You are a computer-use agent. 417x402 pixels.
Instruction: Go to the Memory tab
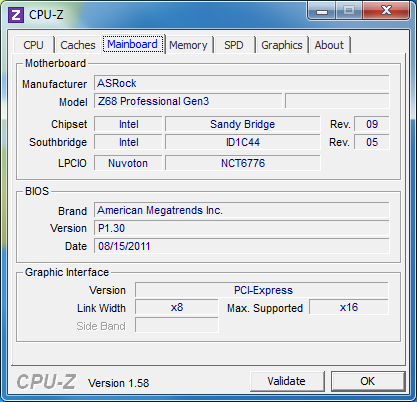point(188,45)
